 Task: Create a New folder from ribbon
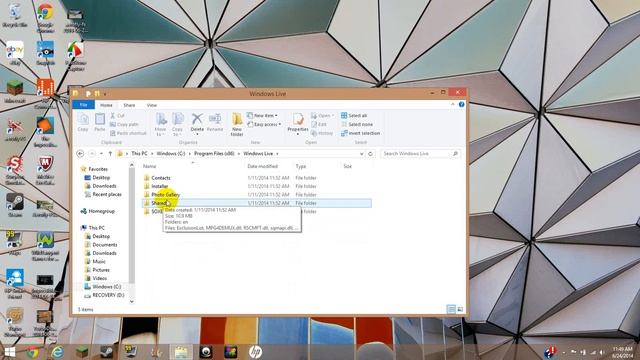point(237,124)
